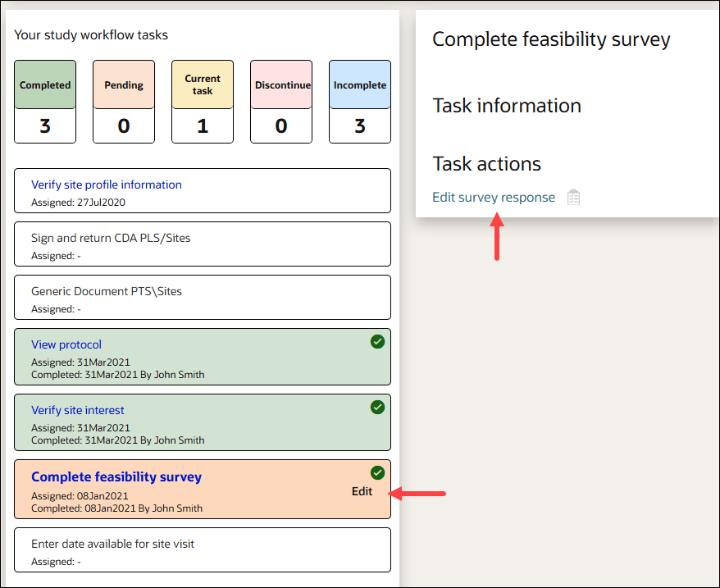720x588 pixels.
Task: Open the Verify site profile information task
Action: point(106,185)
